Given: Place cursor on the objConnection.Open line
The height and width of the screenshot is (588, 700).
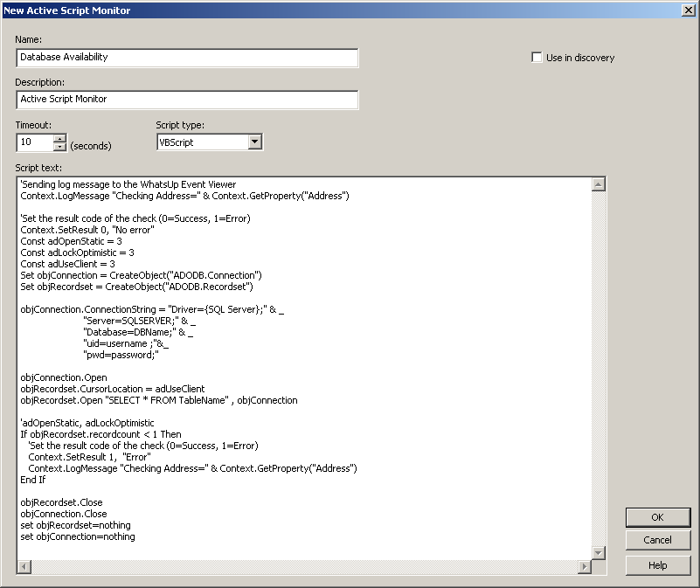Looking at the screenshot, I should tap(64, 377).
